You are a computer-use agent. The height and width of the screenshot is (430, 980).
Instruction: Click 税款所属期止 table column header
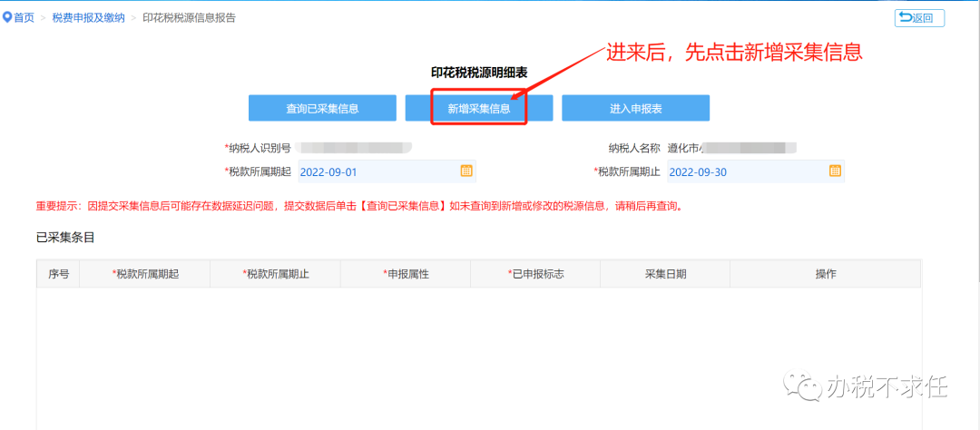click(275, 274)
